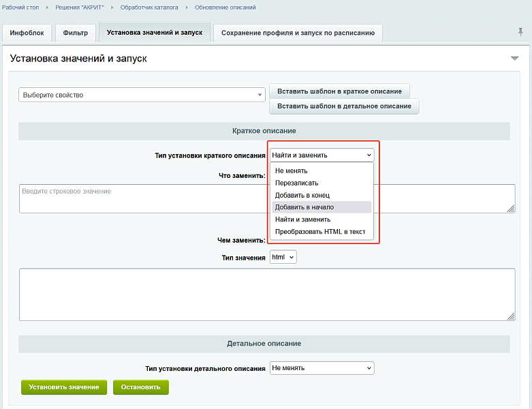Image resolution: width=532 pixels, height=409 pixels.
Task: Click the pin icon at top right
Action: click(521, 32)
